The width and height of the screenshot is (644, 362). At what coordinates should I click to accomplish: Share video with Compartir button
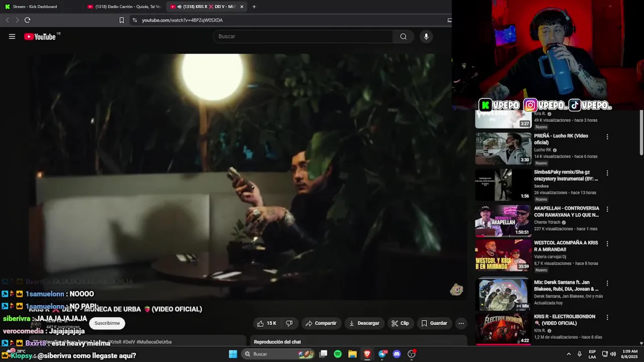coord(321,323)
